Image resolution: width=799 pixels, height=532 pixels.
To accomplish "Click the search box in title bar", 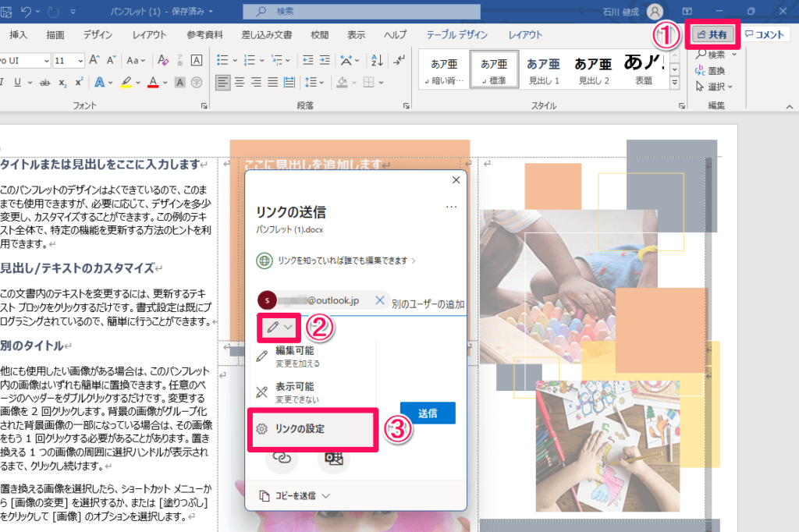I will (x=361, y=11).
